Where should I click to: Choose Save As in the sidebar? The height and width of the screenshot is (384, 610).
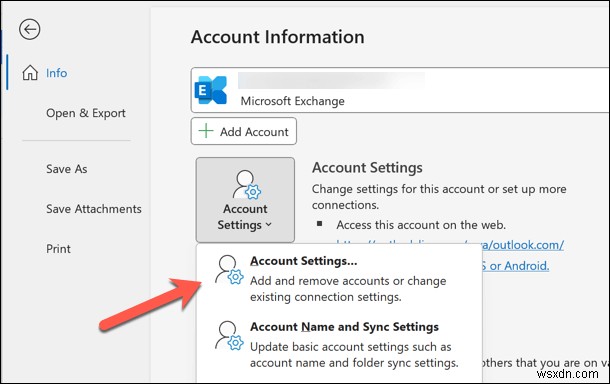pyautogui.click(x=67, y=169)
